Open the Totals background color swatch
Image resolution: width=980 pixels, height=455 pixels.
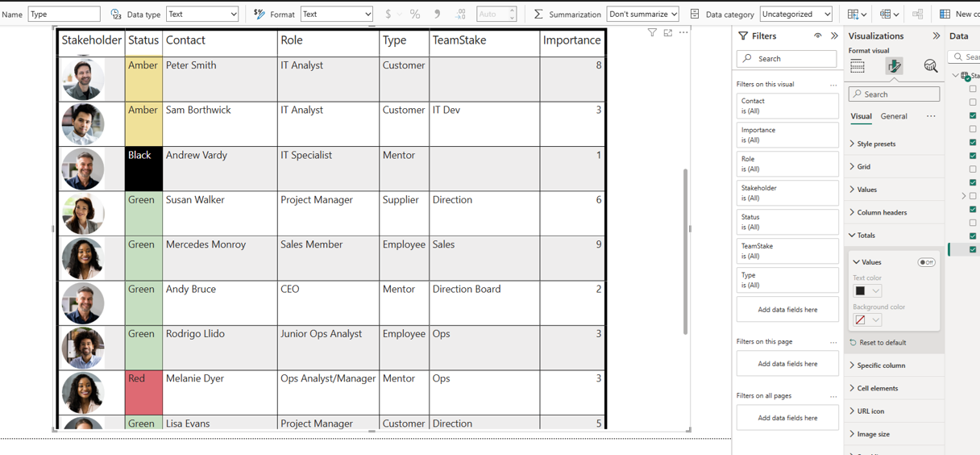[x=867, y=319]
